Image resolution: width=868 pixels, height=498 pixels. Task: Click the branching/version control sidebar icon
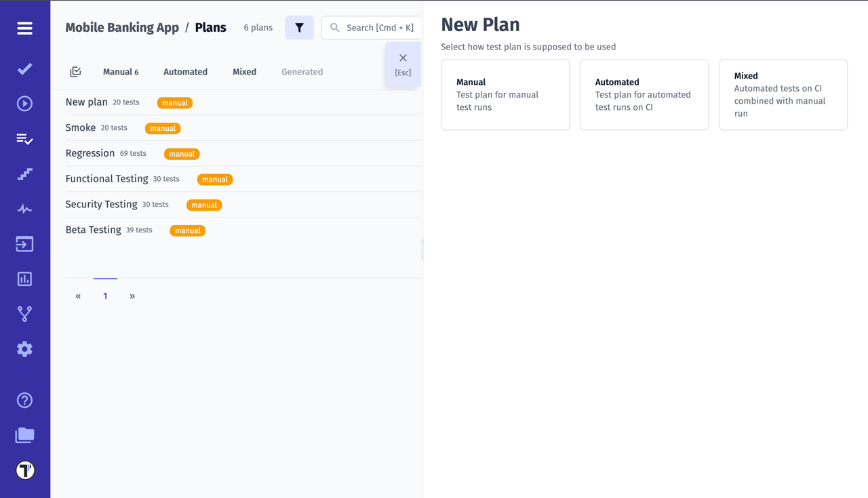coord(24,314)
